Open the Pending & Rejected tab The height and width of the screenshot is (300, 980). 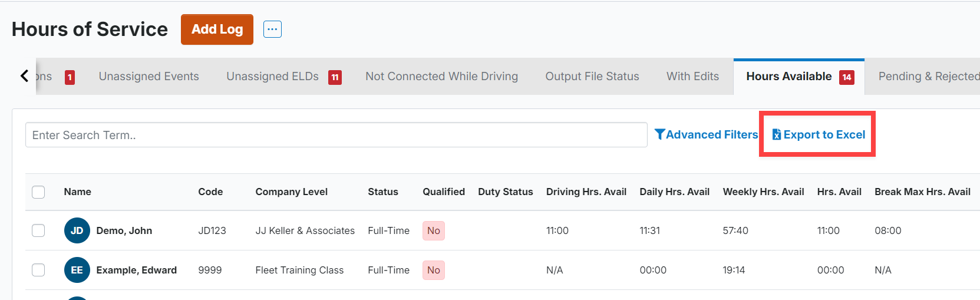coord(929,76)
